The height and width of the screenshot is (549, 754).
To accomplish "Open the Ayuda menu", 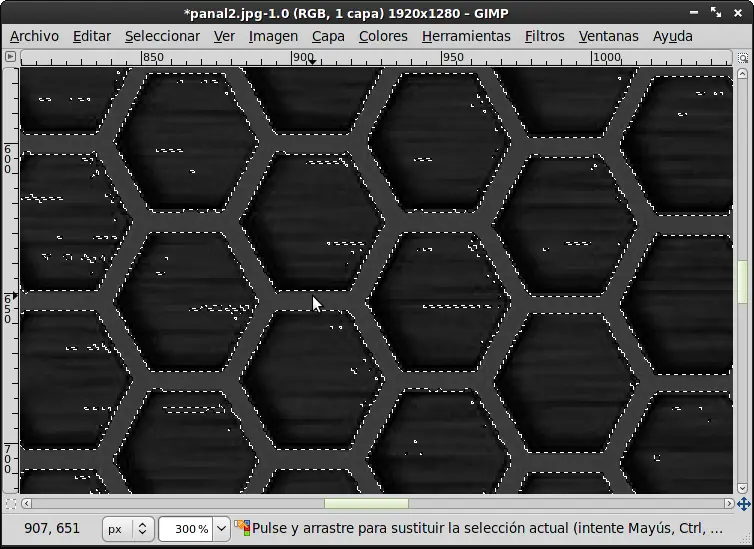I will (x=672, y=37).
